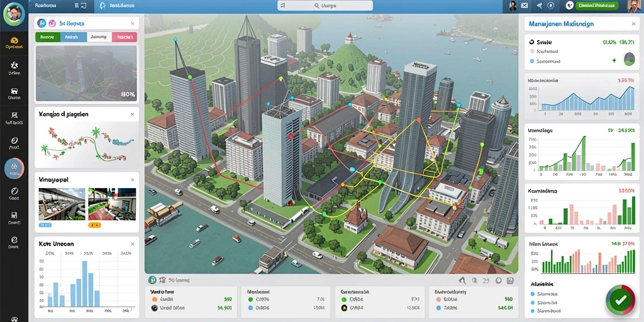Close the Kenajze d'jlagrien panel
The width and height of the screenshot is (644, 322).
132,114
